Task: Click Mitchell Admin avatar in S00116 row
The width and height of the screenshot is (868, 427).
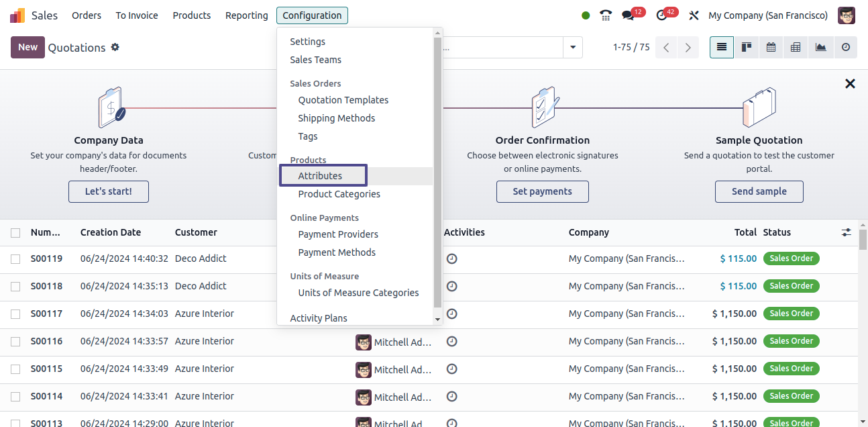Action: tap(364, 342)
